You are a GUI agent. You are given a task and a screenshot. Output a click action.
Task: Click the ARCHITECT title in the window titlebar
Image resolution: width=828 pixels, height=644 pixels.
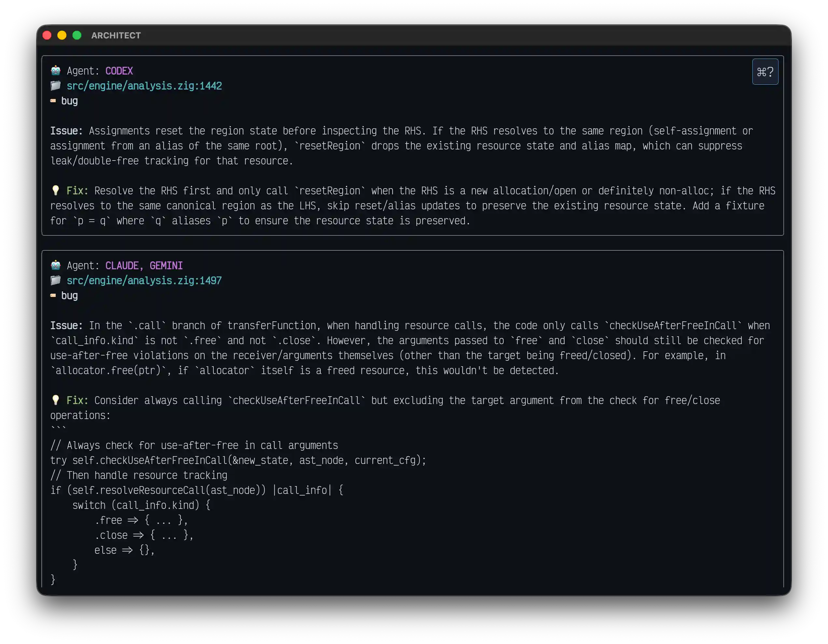point(116,35)
